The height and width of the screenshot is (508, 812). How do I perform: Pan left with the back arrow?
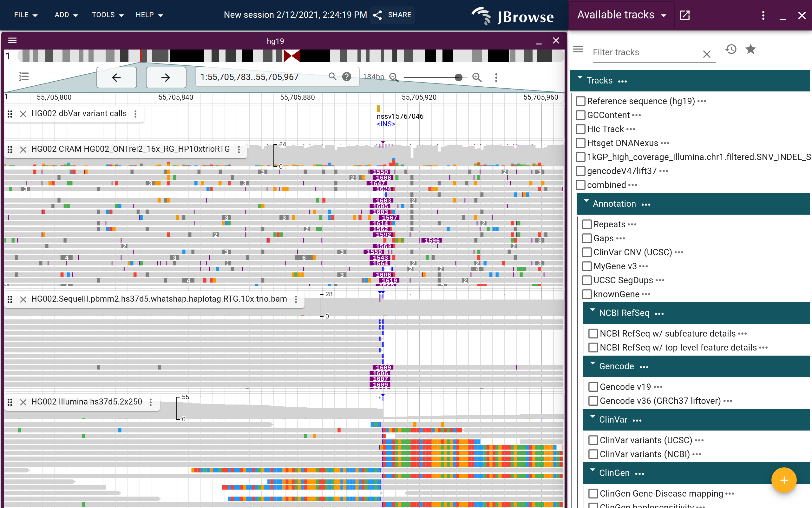coord(116,77)
